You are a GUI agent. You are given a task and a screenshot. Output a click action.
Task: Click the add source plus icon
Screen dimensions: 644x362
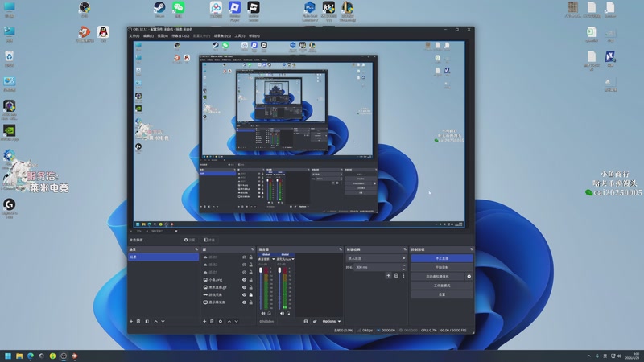[204, 321]
